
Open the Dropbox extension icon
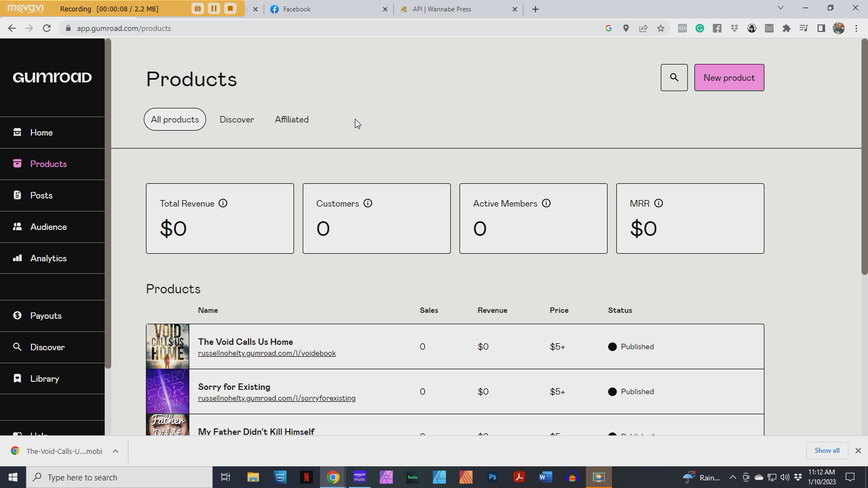pos(735,28)
